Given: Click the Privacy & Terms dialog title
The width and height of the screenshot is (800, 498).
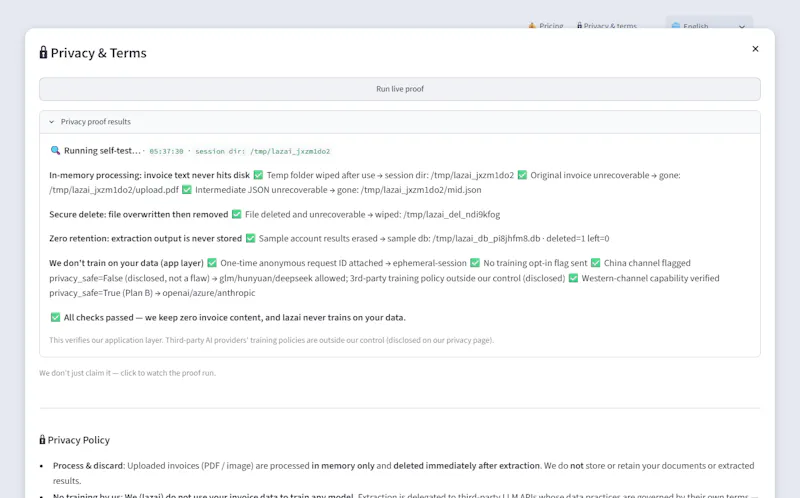Looking at the screenshot, I should pyautogui.click(x=98, y=53).
